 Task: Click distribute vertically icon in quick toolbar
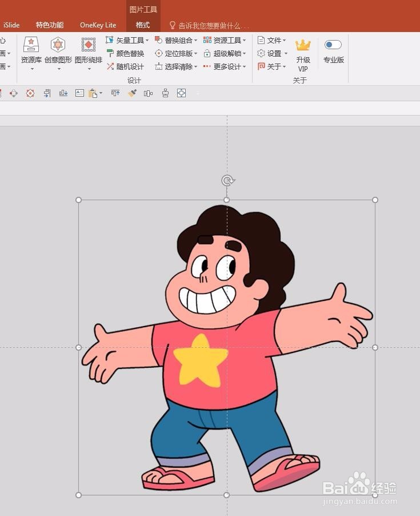pos(165,93)
